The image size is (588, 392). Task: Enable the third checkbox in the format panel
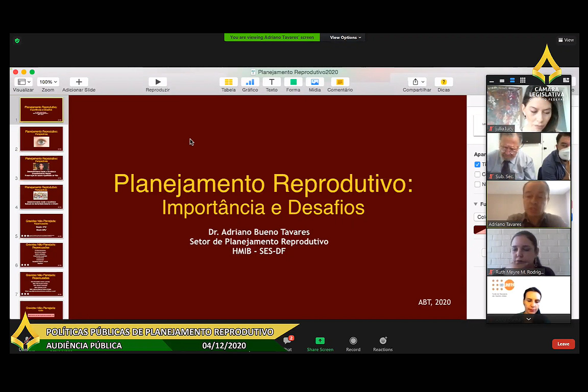pyautogui.click(x=478, y=185)
